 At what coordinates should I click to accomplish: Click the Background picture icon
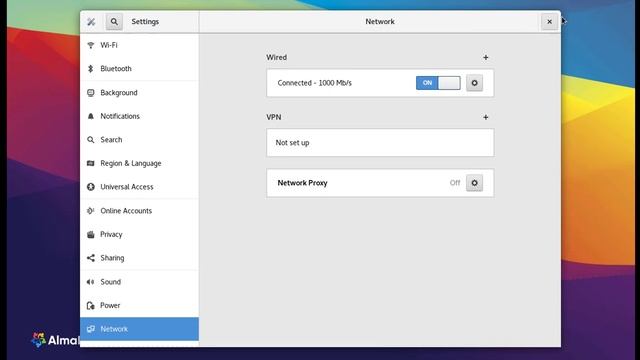tap(91, 93)
